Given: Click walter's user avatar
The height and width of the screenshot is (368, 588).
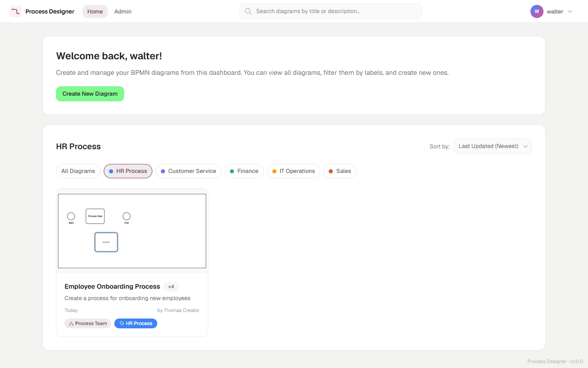Looking at the screenshot, I should point(537,11).
